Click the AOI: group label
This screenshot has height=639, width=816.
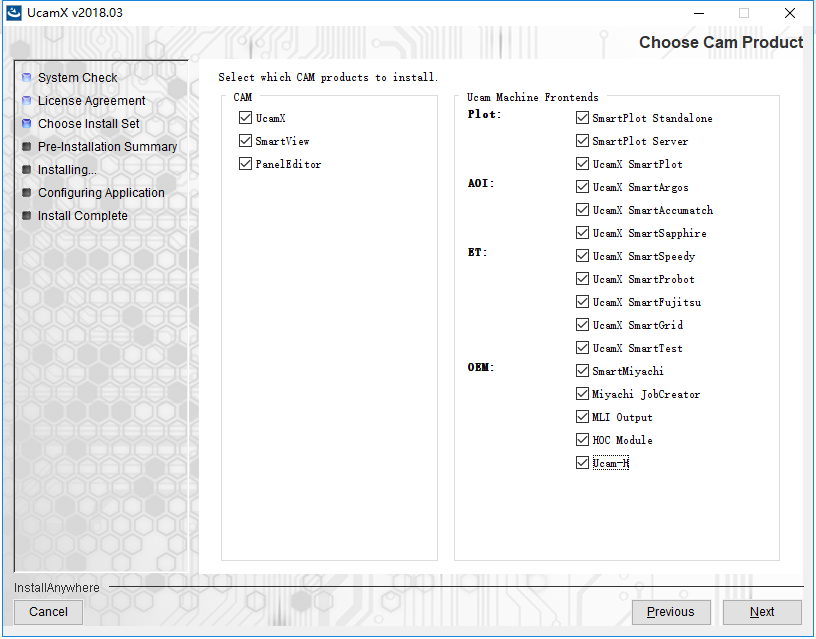tap(481, 183)
